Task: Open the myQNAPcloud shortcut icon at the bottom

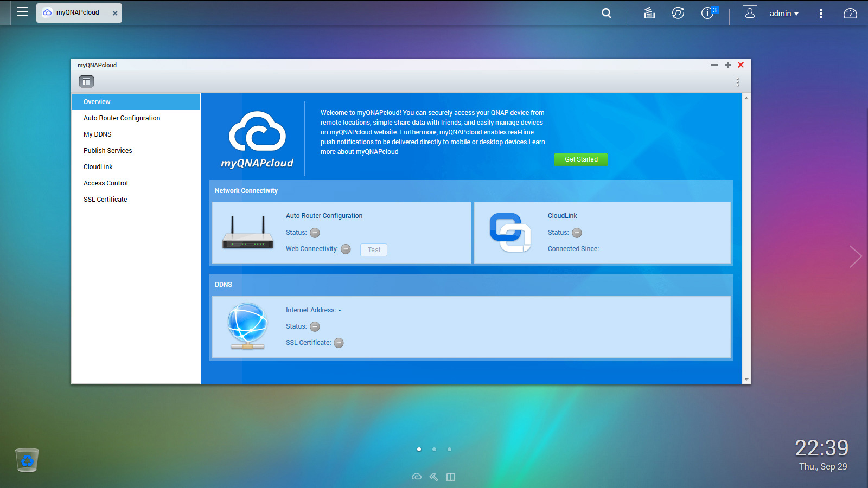Action: [x=417, y=477]
